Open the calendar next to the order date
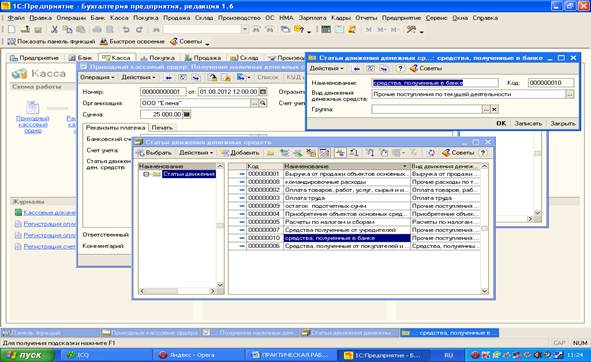The height and width of the screenshot is (362, 591). 263,92
